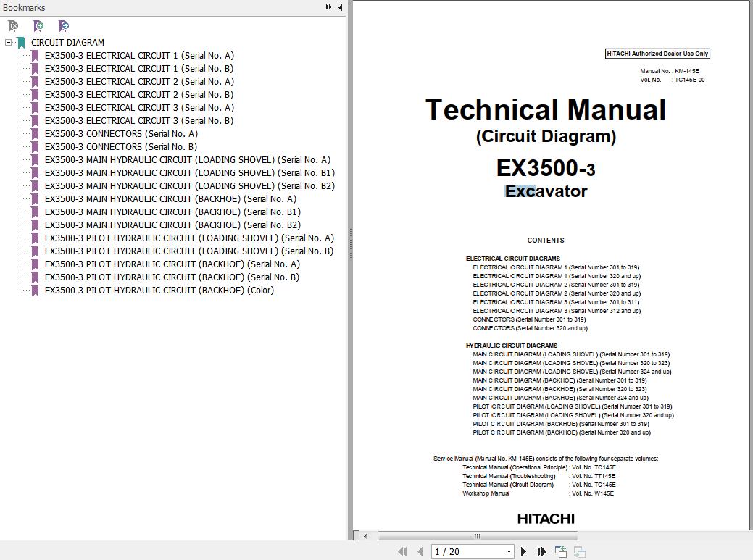753x560 pixels.
Task: Open MAIN HYDRAULIC CIRCUIT (LOADING SHOVEL) Serial B2
Action: 190,185
